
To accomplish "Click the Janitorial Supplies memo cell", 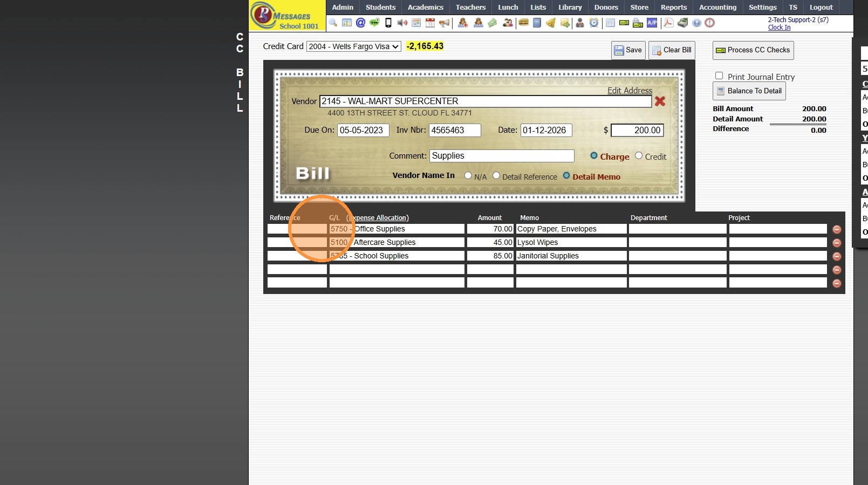I will pos(571,256).
